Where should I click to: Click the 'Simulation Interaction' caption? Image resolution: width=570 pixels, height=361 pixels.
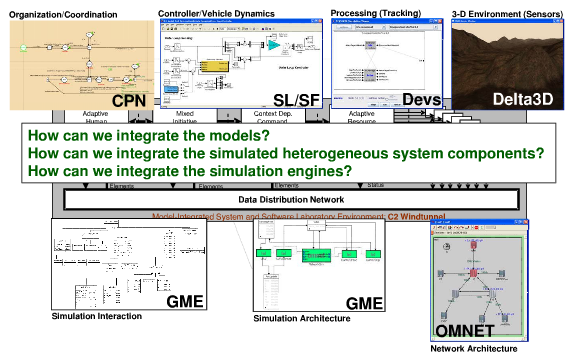(97, 316)
